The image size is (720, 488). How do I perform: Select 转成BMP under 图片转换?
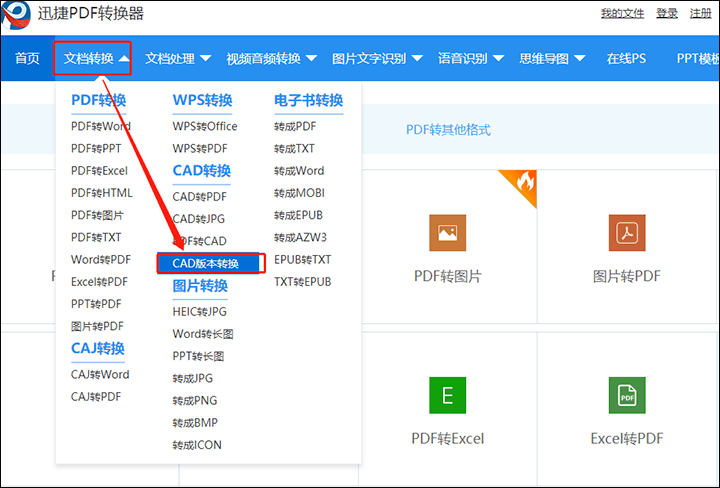point(195,423)
